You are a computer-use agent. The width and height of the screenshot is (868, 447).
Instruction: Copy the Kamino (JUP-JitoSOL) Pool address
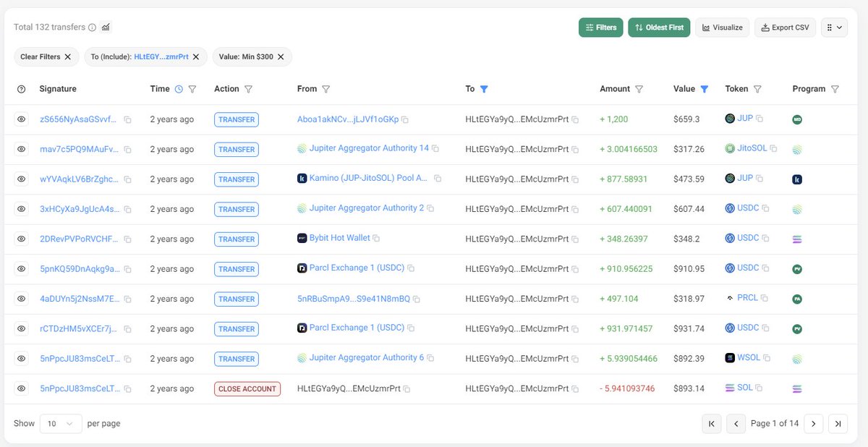click(x=438, y=179)
